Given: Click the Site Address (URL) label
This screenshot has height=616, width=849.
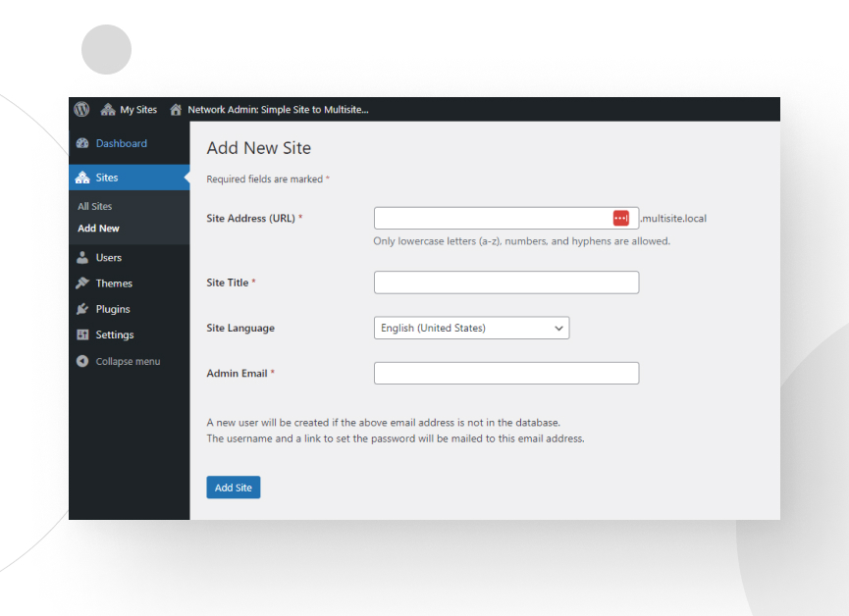Looking at the screenshot, I should pos(254,219).
